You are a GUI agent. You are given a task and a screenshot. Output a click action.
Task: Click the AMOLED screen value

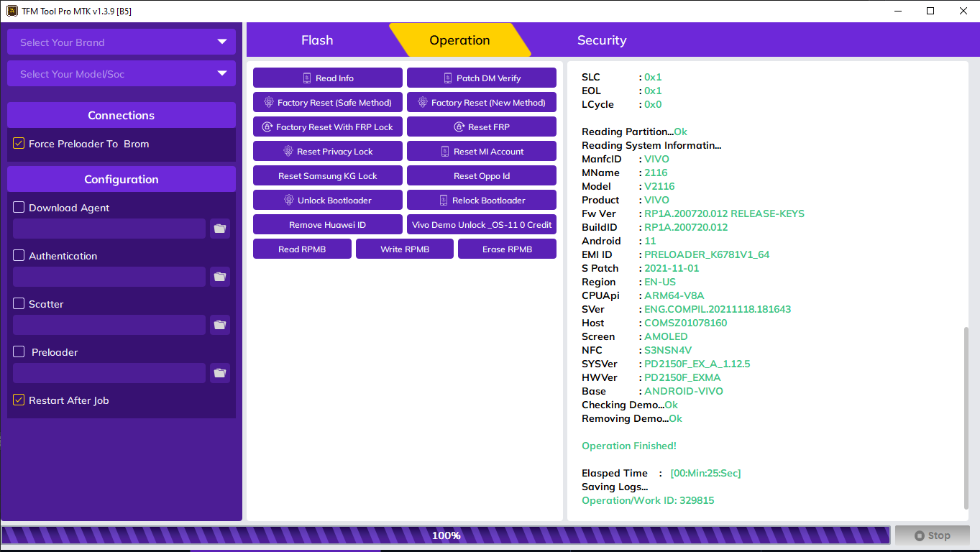point(666,336)
